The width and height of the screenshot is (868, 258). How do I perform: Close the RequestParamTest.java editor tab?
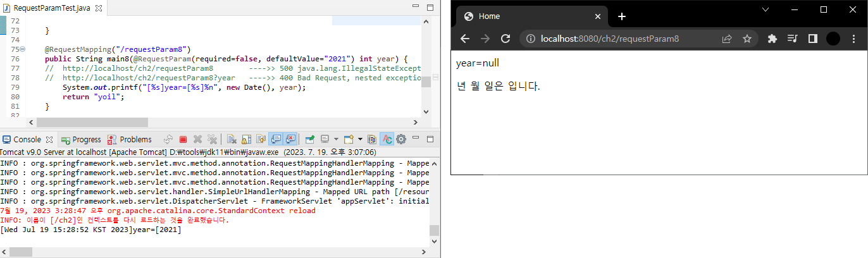pos(99,8)
